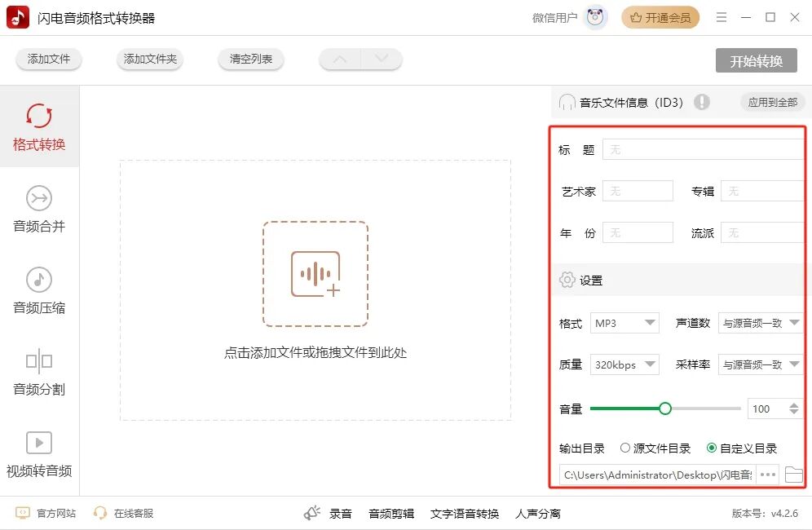Click the 添加文件 button
This screenshot has height=530, width=812.
(x=49, y=59)
